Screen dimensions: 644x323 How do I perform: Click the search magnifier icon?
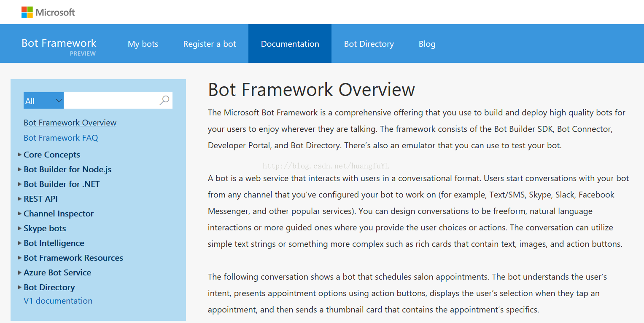coord(164,100)
